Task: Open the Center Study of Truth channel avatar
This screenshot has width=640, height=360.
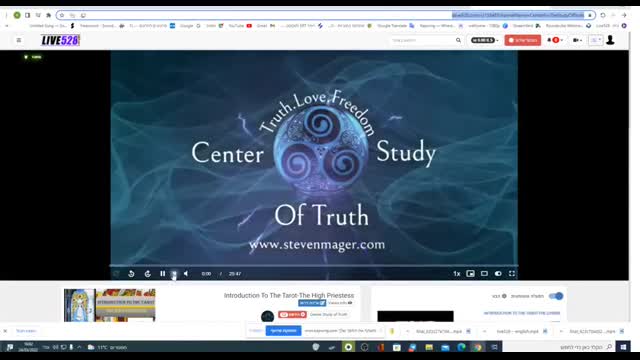Action: [x=267, y=316]
